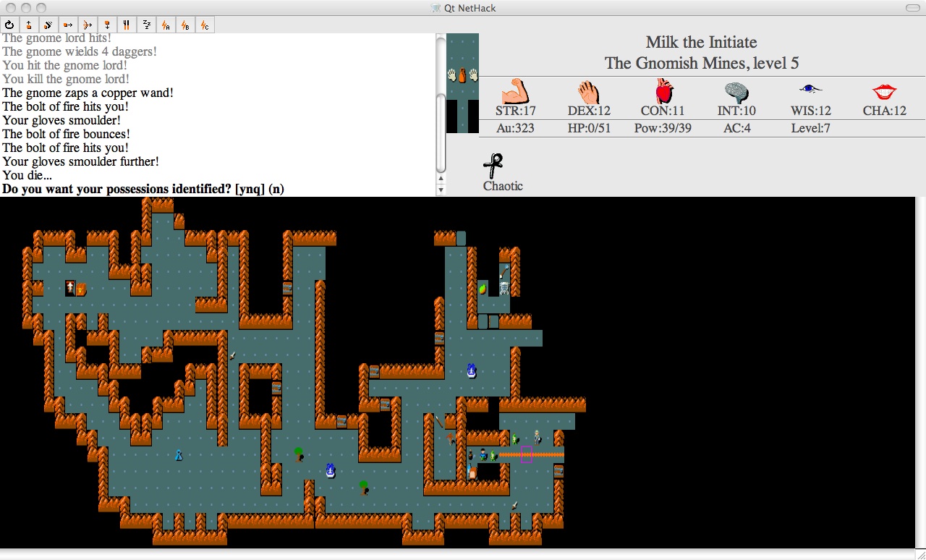
Task: Click 'The Gnomish Mines, level 5' location label
Action: [x=702, y=63]
